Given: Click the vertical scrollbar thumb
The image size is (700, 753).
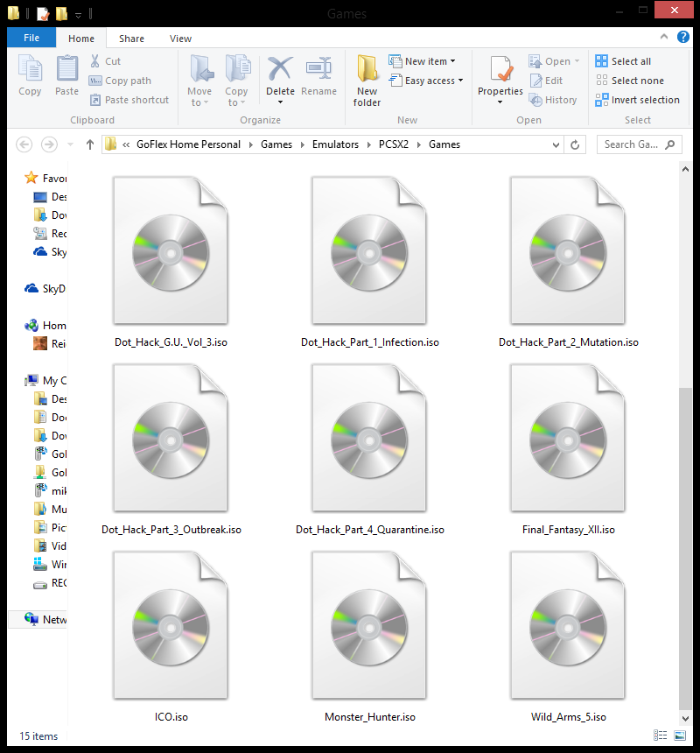Looking at the screenshot, I should point(685,547).
